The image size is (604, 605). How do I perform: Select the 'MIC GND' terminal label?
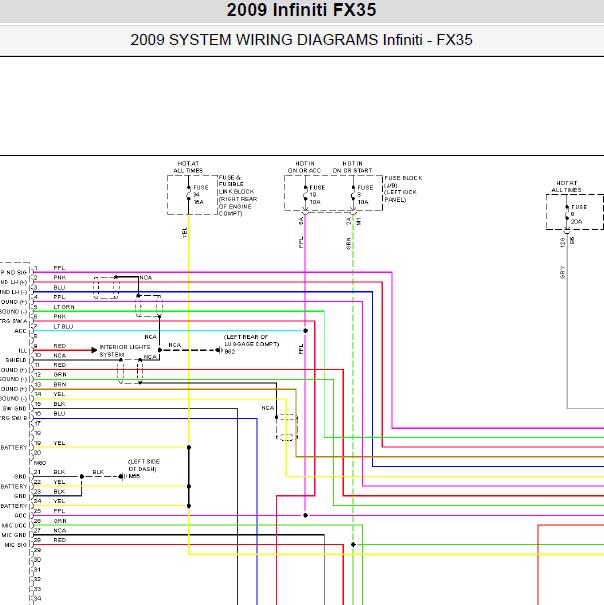(14, 535)
